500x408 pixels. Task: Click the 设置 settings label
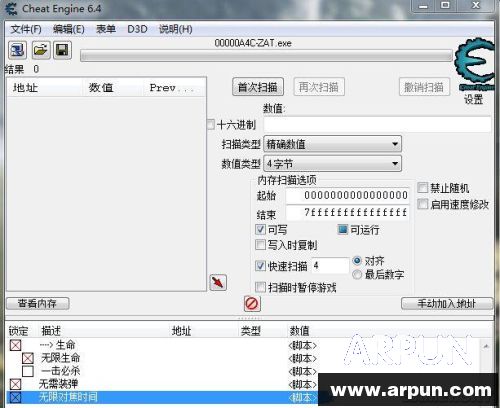point(474,99)
